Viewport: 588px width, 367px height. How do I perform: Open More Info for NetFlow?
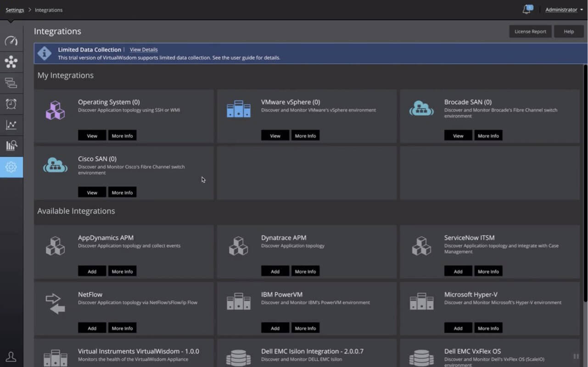coord(122,328)
